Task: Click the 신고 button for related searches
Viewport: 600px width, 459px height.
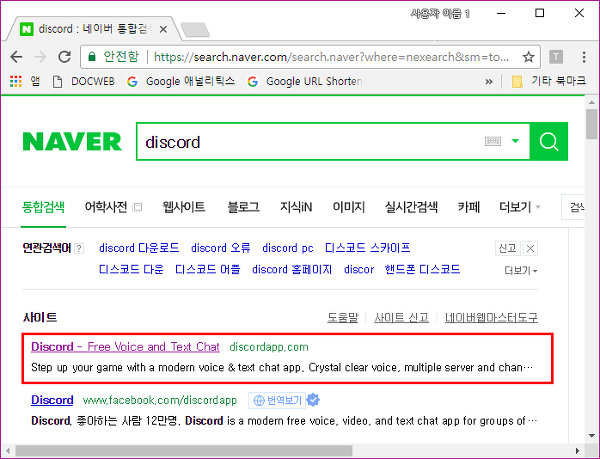Action: coord(507,249)
